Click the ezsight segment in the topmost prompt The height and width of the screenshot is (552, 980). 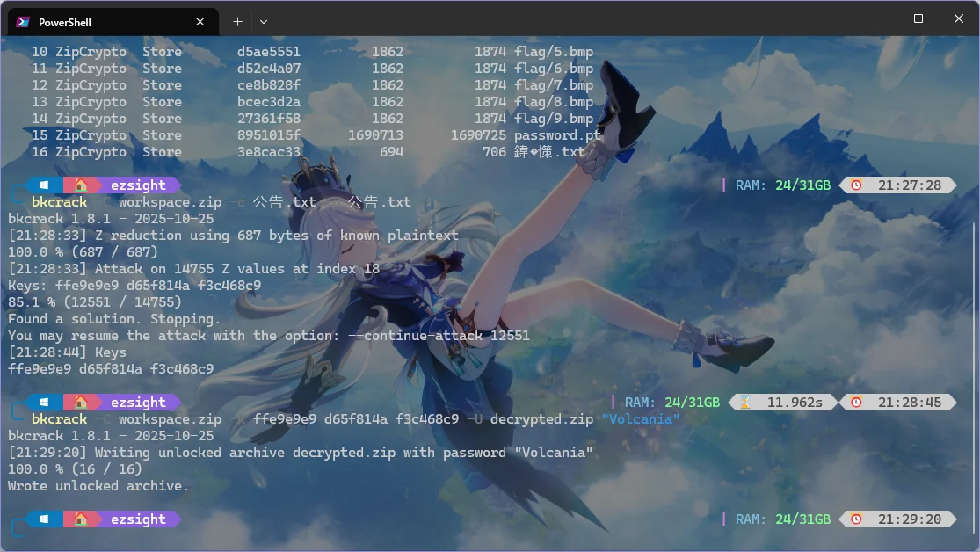pos(138,185)
